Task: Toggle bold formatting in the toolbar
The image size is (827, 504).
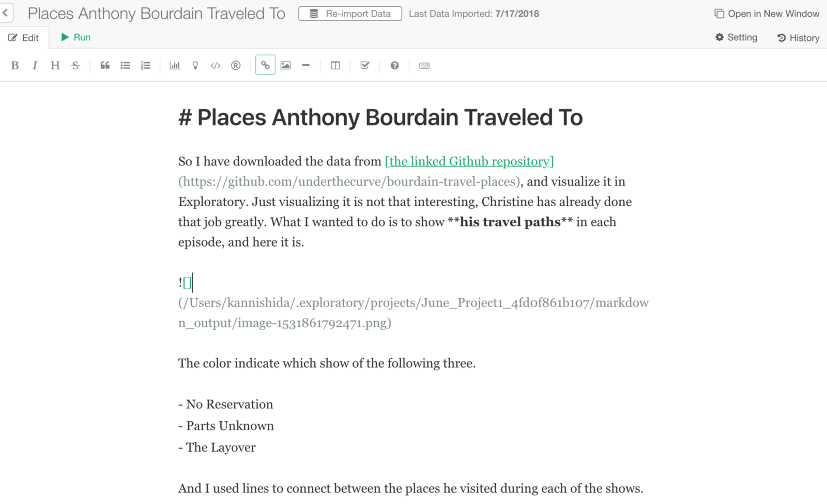Action: point(15,65)
